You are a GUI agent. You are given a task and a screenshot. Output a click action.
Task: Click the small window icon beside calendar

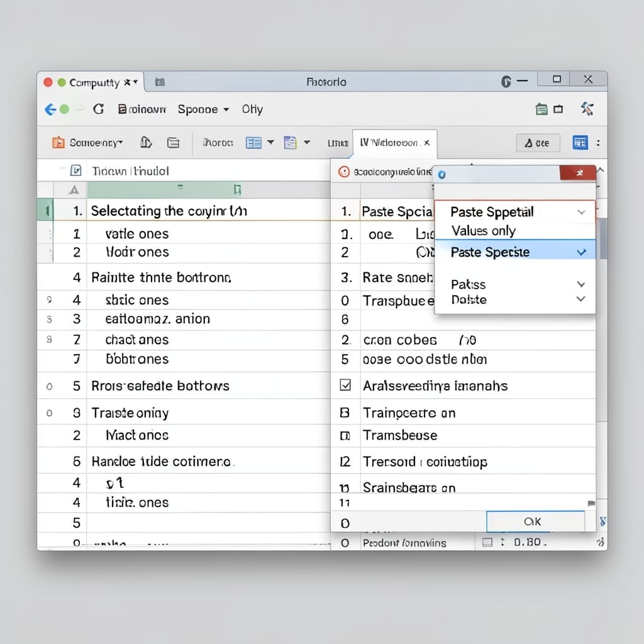[x=558, y=109]
